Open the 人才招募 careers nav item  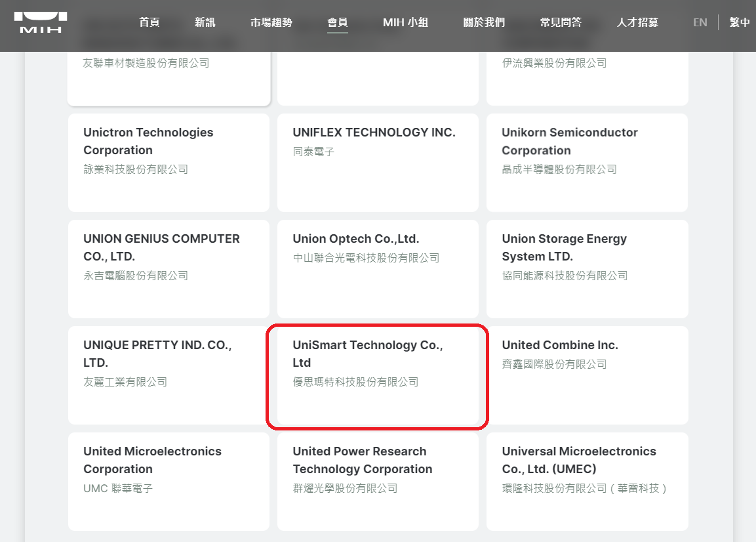point(637,22)
